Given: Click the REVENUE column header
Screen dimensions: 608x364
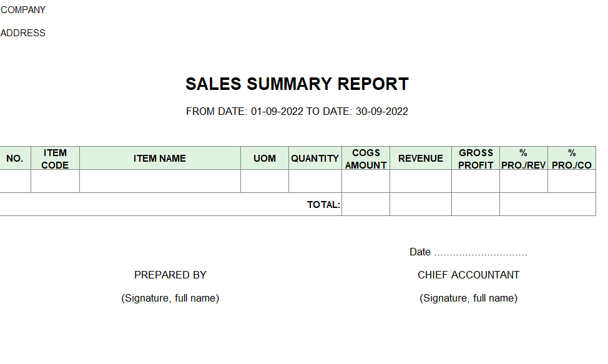Looking at the screenshot, I should (x=421, y=158).
